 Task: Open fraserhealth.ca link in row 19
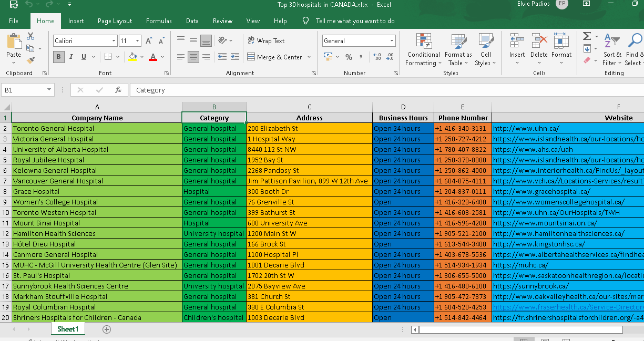pyautogui.click(x=568, y=307)
